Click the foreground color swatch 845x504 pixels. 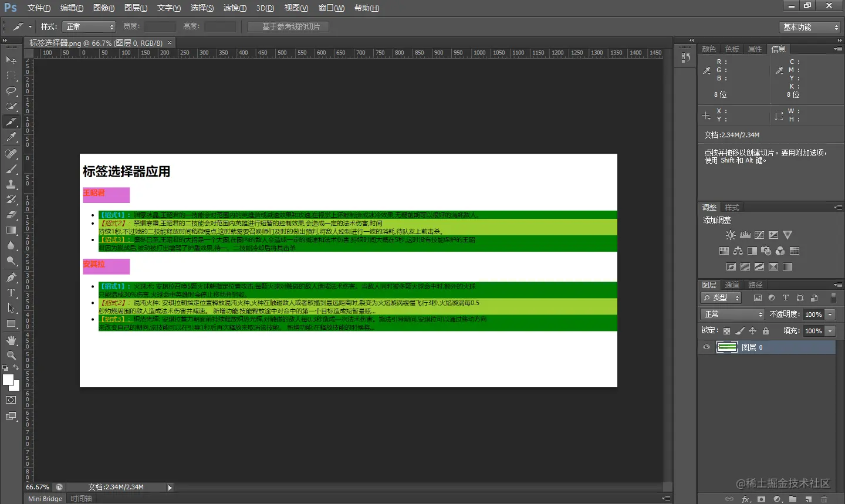tap(8, 380)
